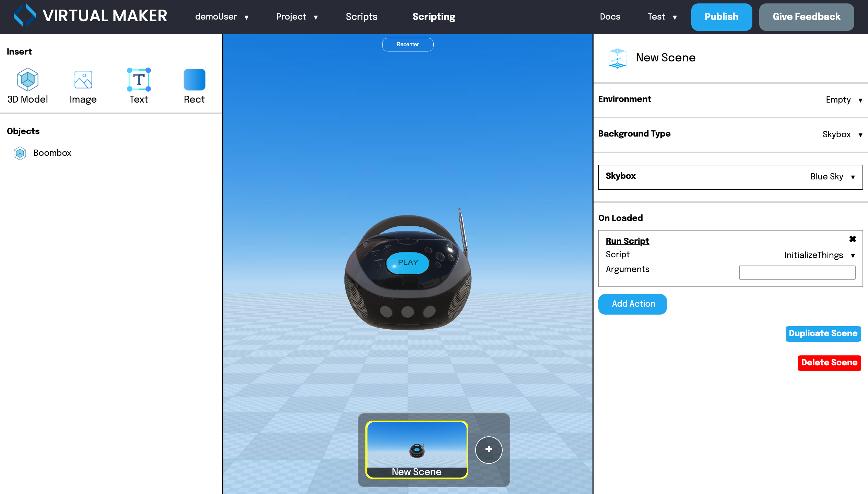Select the Rect insert tool

coord(194,80)
